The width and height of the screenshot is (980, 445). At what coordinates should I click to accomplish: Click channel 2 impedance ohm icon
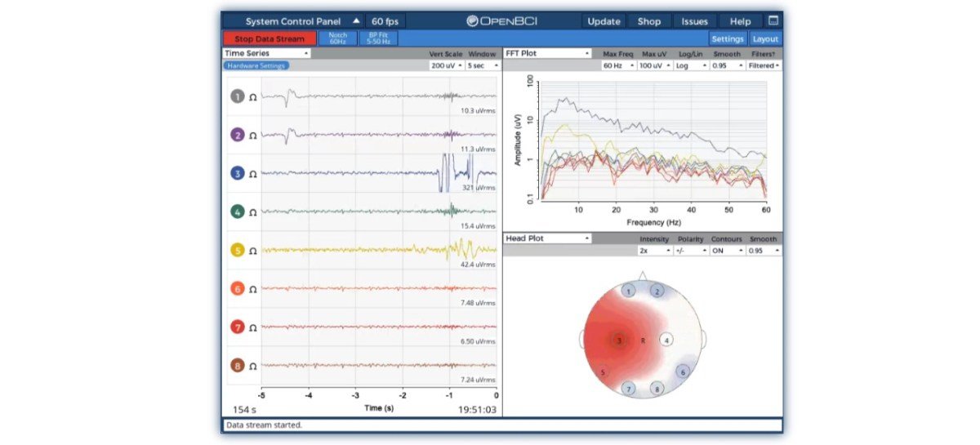point(253,136)
